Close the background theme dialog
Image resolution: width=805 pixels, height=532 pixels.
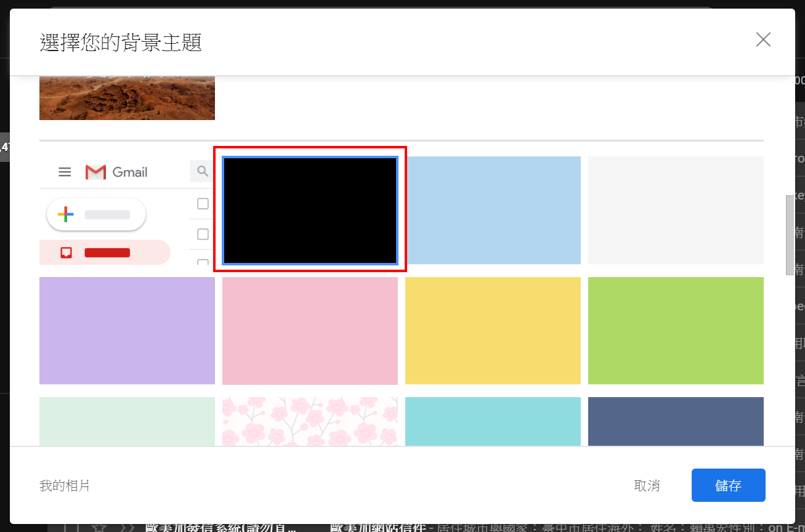pyautogui.click(x=763, y=39)
